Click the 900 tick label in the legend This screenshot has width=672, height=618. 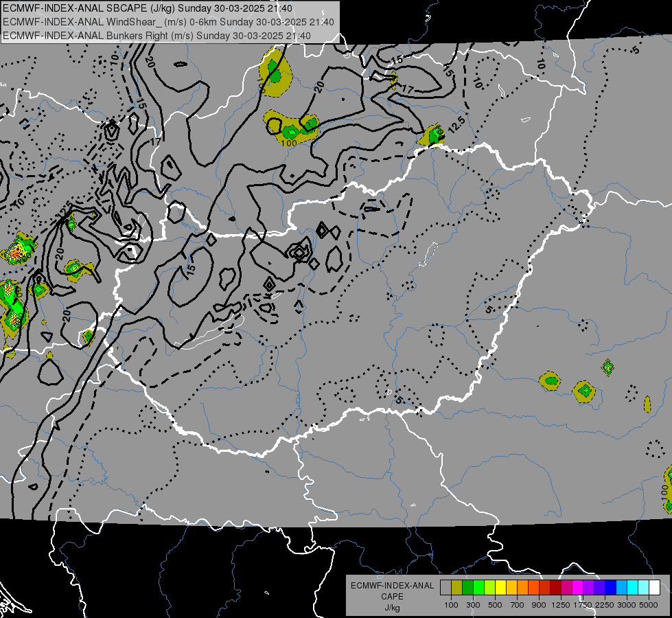click(x=539, y=605)
